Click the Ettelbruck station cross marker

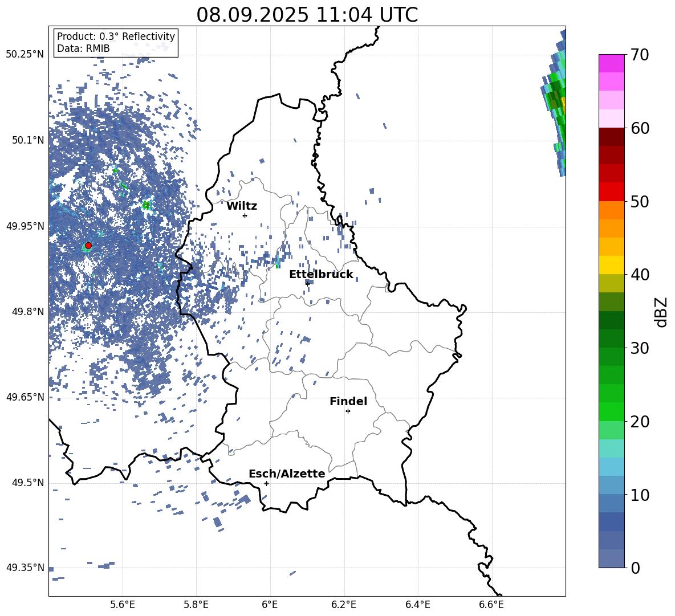[x=307, y=284]
